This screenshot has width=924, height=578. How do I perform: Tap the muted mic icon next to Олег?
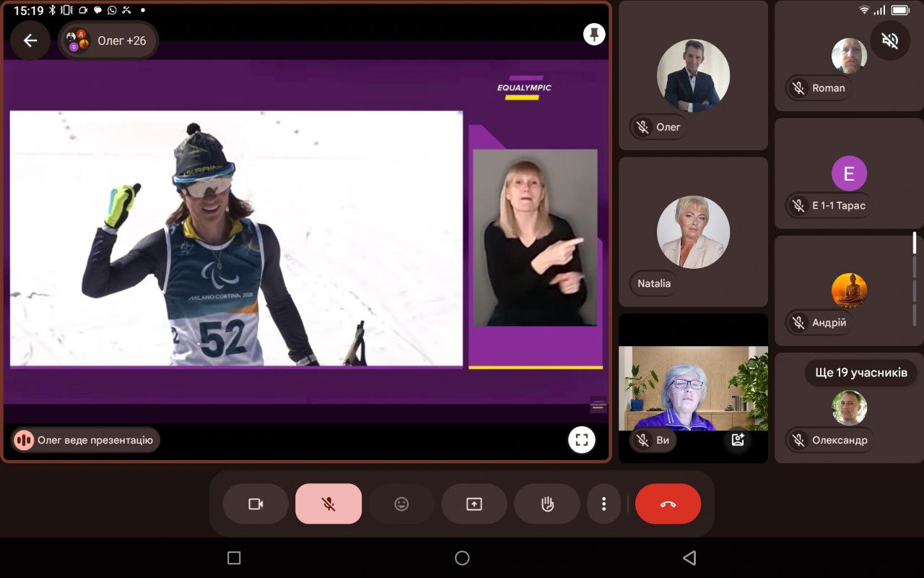click(642, 127)
